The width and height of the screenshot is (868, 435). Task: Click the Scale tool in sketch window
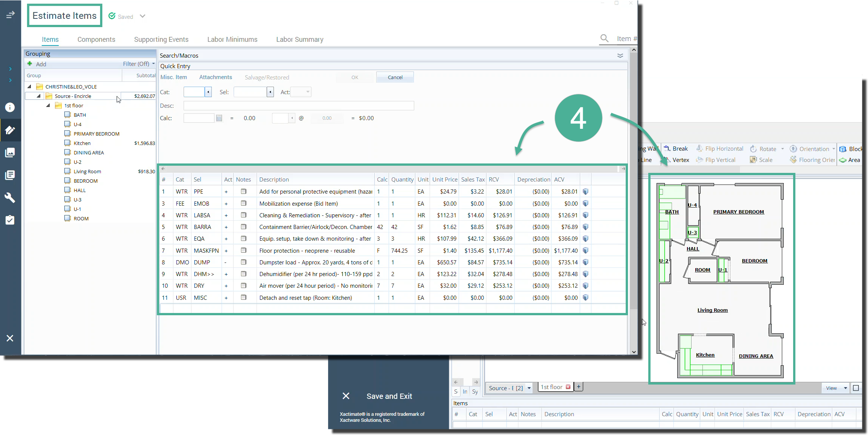point(761,160)
